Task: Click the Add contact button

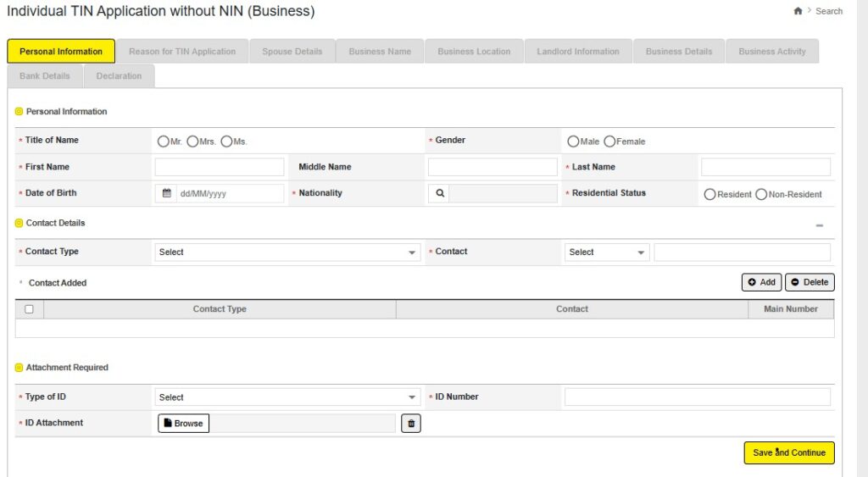Action: pyautogui.click(x=762, y=282)
